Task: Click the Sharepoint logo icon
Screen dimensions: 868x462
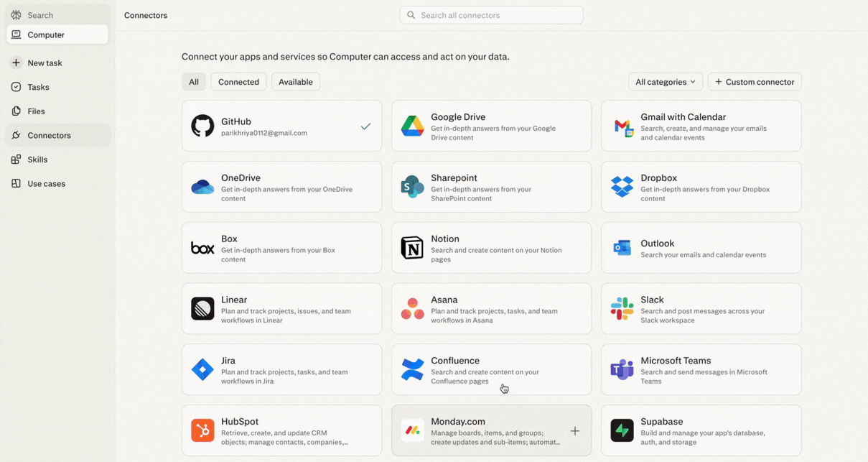Action: [412, 187]
